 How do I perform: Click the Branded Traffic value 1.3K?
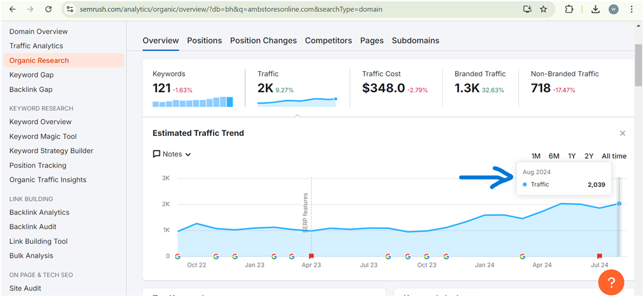tap(467, 88)
